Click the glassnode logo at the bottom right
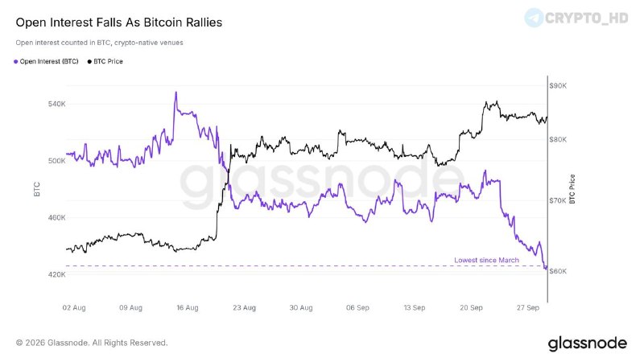 coord(588,343)
